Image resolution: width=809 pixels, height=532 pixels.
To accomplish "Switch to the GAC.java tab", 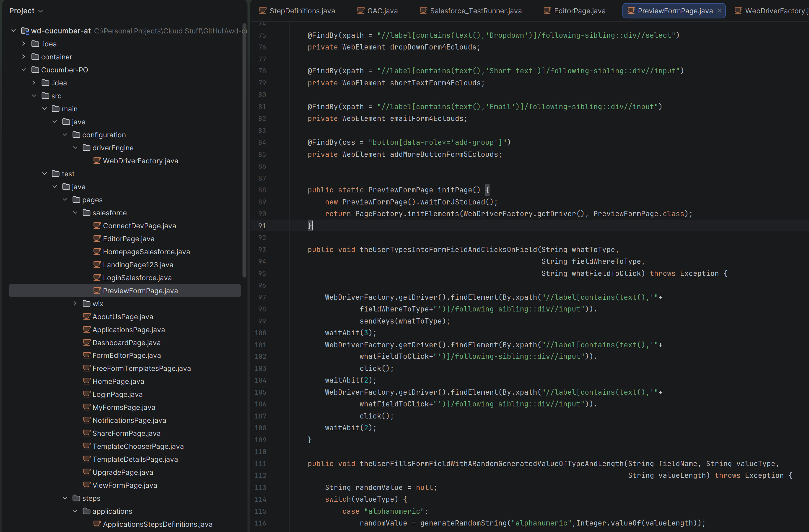I will (x=377, y=11).
